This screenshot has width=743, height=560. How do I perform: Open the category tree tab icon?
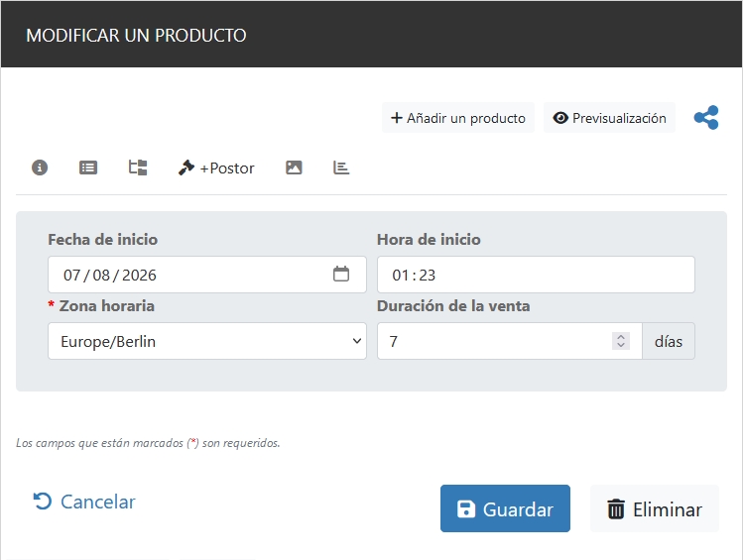(138, 168)
